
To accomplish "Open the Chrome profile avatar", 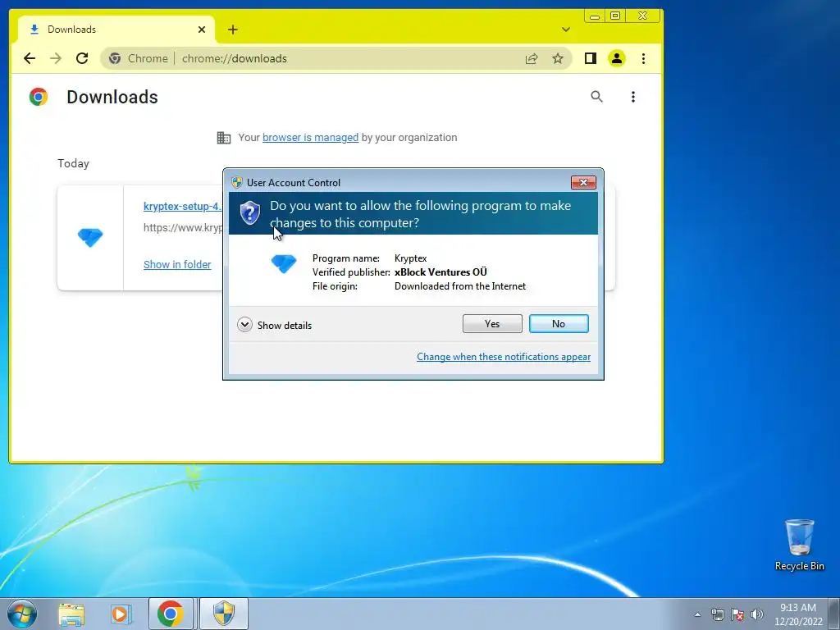I will click(617, 58).
